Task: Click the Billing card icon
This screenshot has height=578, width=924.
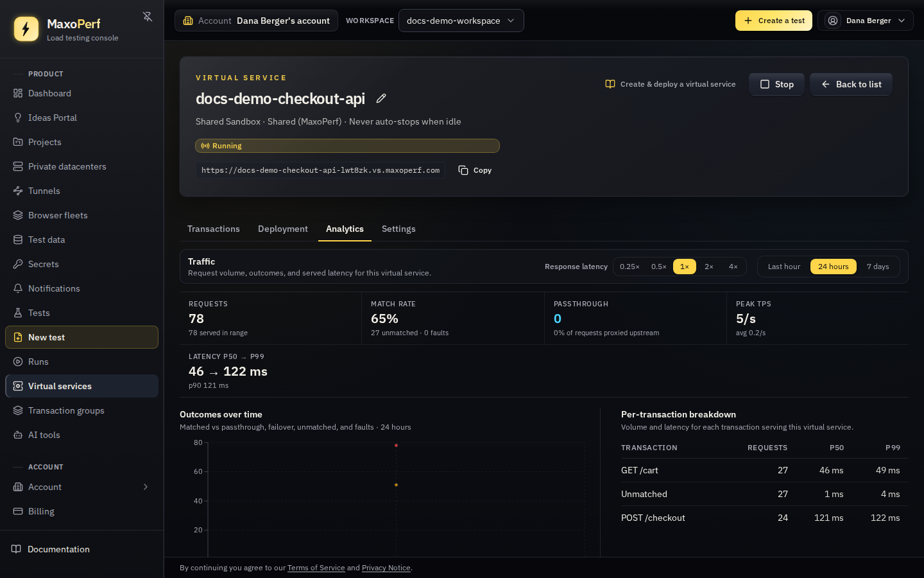Action: click(18, 511)
